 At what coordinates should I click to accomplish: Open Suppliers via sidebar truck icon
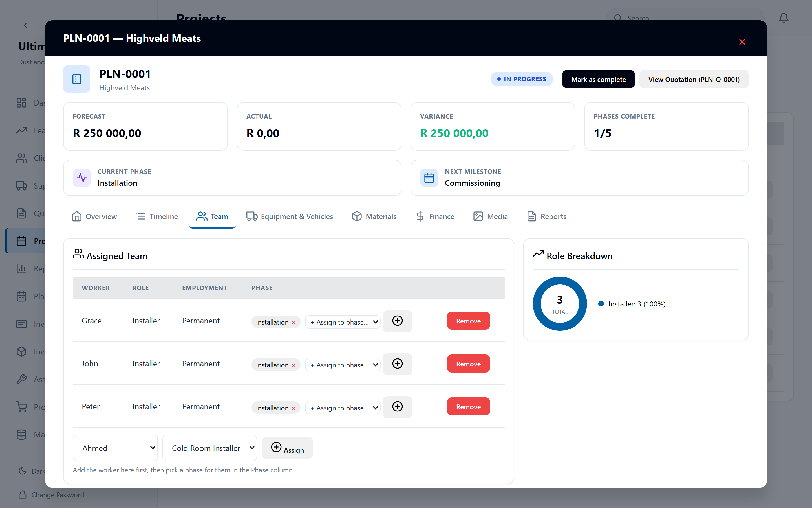click(x=21, y=186)
